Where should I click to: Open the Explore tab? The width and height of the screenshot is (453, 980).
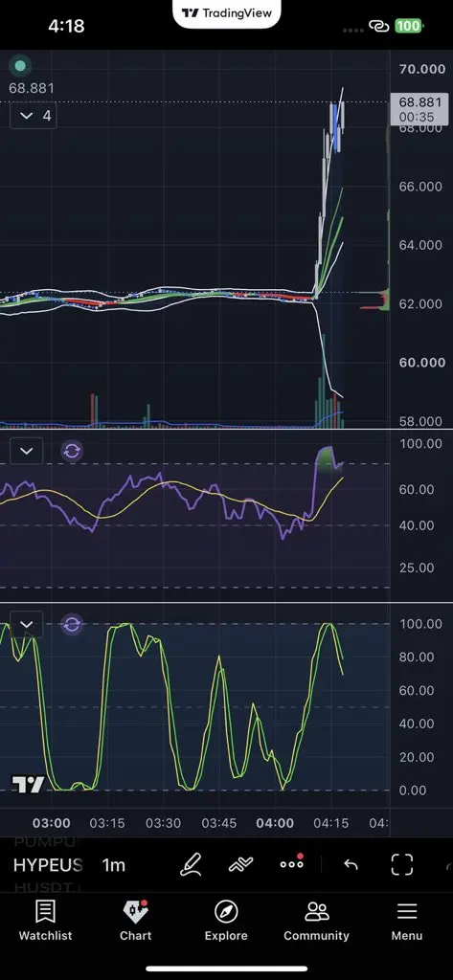226,920
